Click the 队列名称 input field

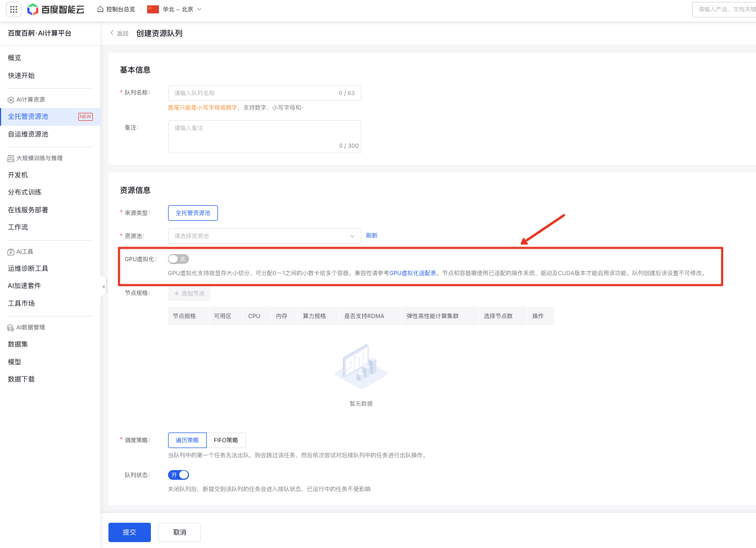point(252,93)
